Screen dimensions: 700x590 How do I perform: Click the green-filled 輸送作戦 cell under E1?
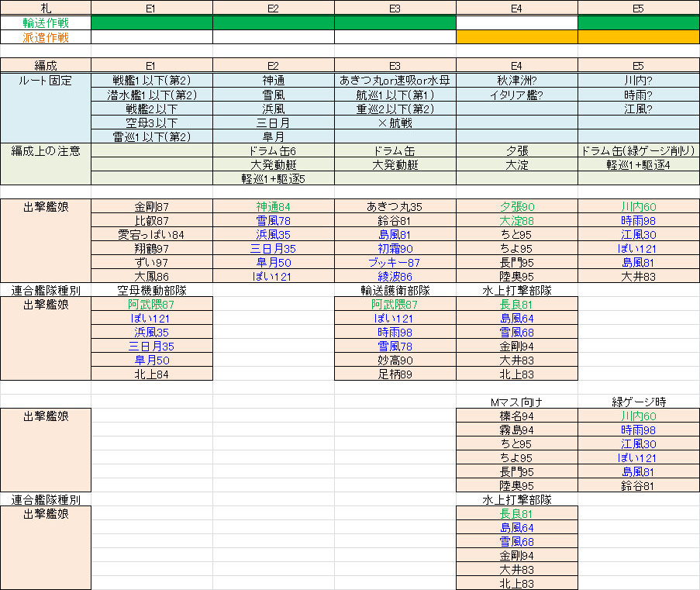point(152,22)
